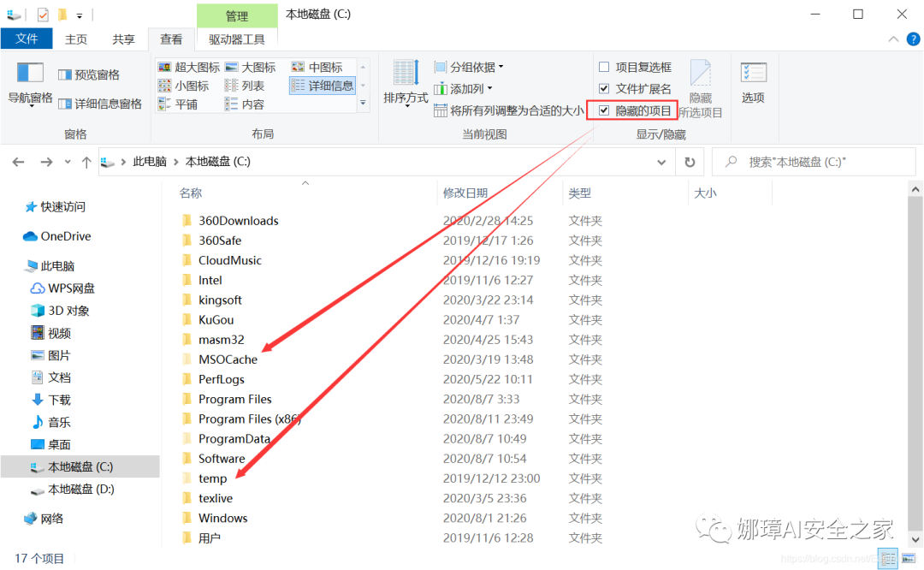Toggle the Details pane
924x570 pixels.
pyautogui.click(x=100, y=104)
